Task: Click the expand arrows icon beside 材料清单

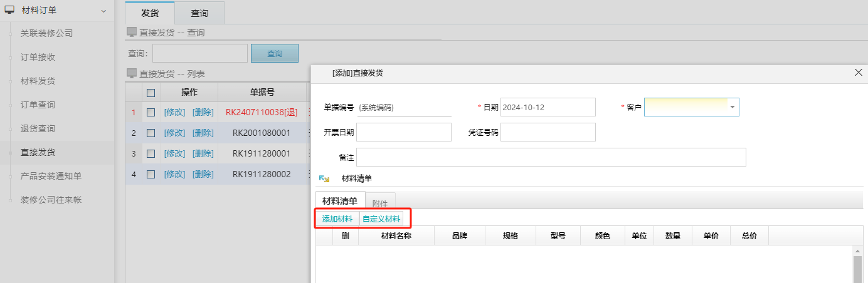Action: coord(324,178)
